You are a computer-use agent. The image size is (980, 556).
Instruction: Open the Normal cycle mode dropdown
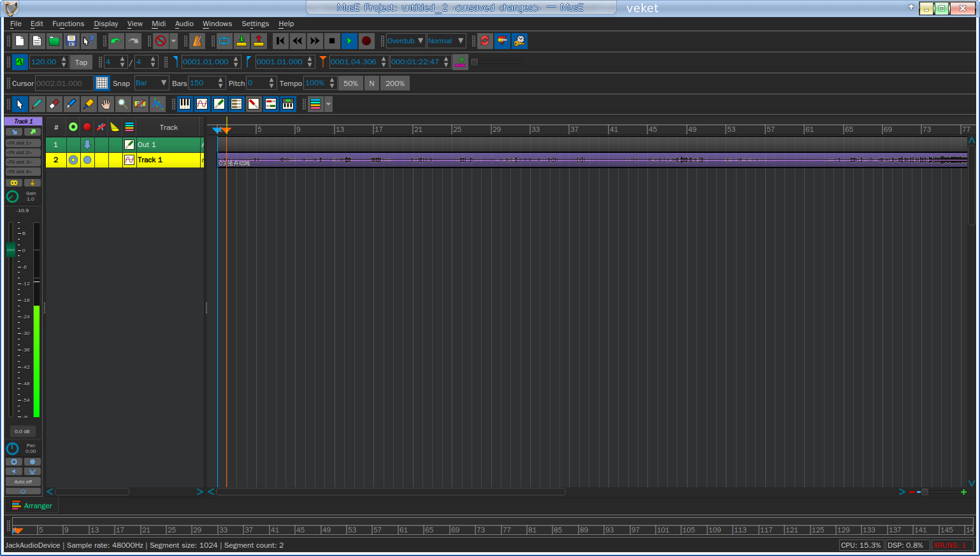[x=446, y=41]
